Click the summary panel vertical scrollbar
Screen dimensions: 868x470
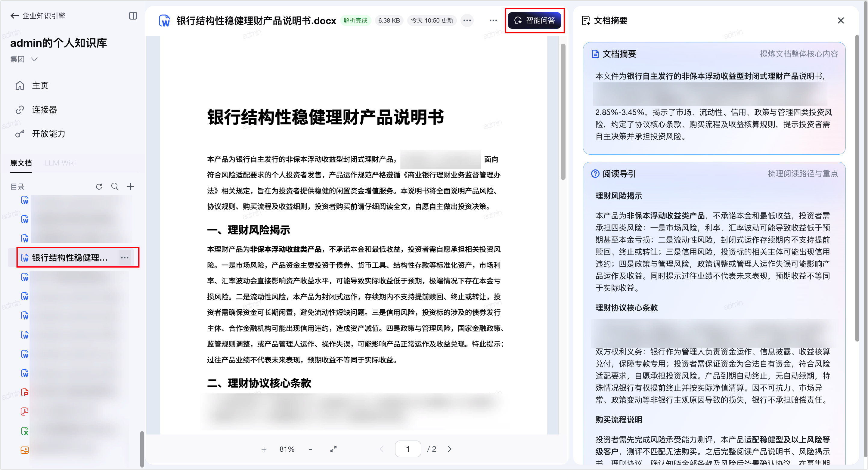(x=857, y=189)
